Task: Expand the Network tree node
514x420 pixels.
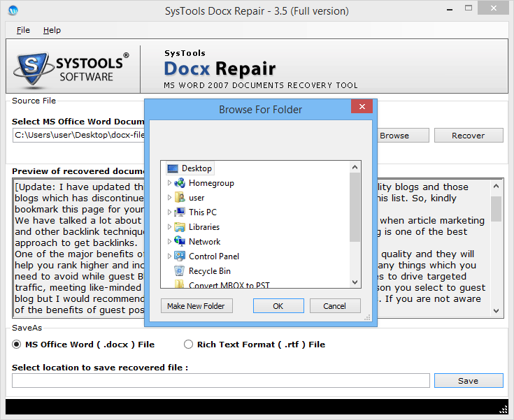Action: [169, 242]
